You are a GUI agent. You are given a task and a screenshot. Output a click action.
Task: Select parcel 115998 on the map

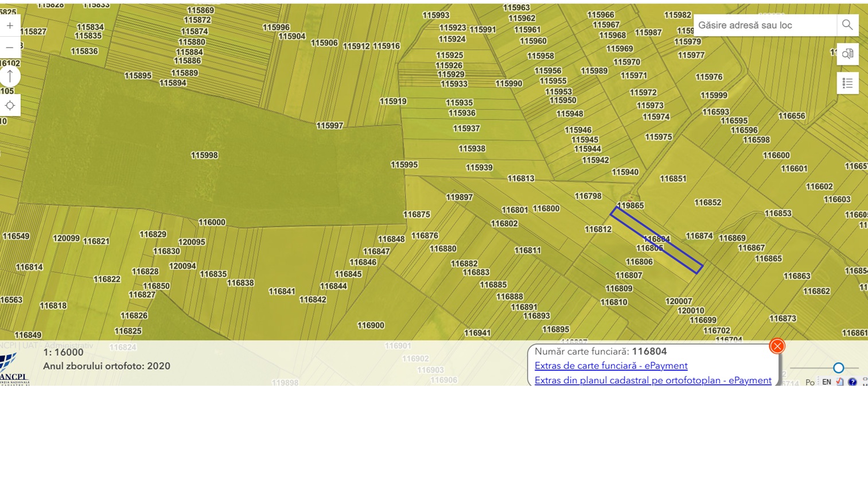coord(204,156)
